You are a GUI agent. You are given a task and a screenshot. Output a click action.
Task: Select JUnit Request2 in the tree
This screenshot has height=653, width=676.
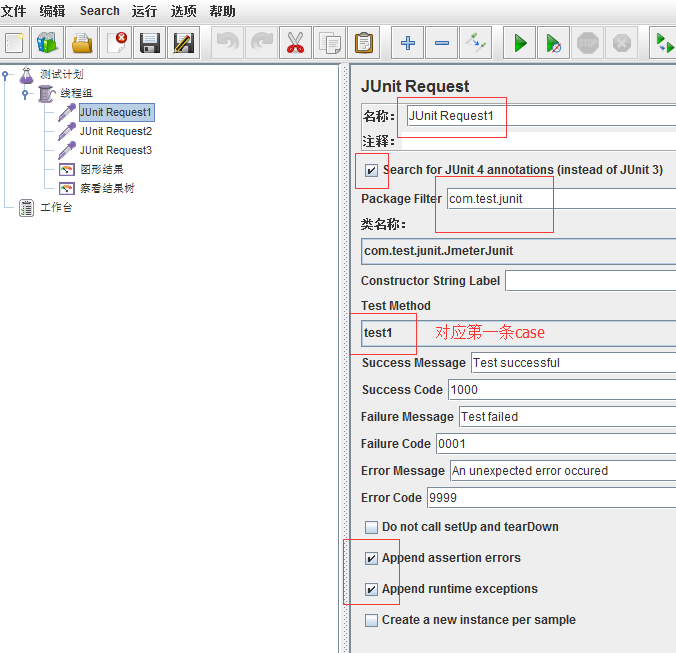[x=116, y=131]
